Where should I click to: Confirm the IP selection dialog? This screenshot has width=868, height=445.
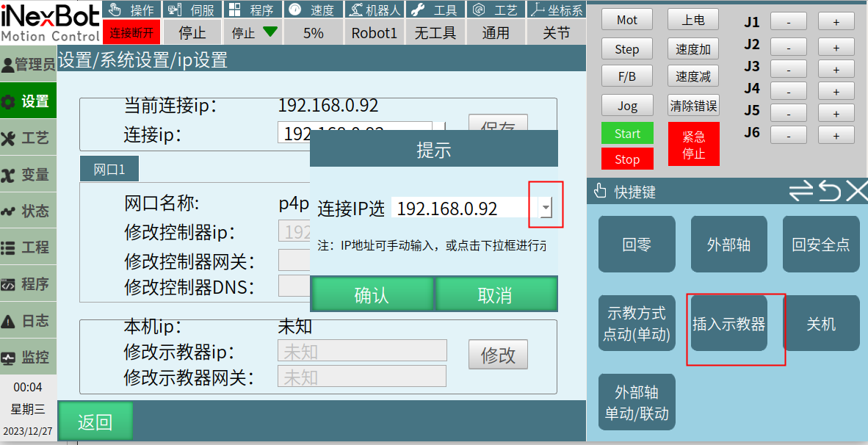372,295
